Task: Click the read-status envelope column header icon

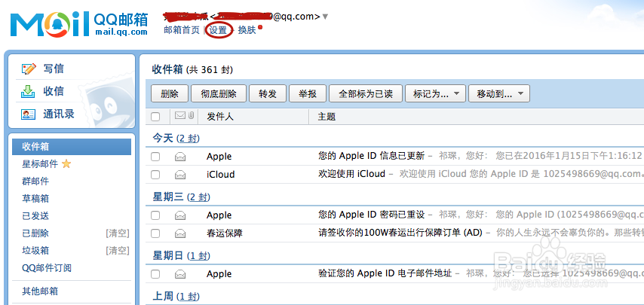Action: 180,116
